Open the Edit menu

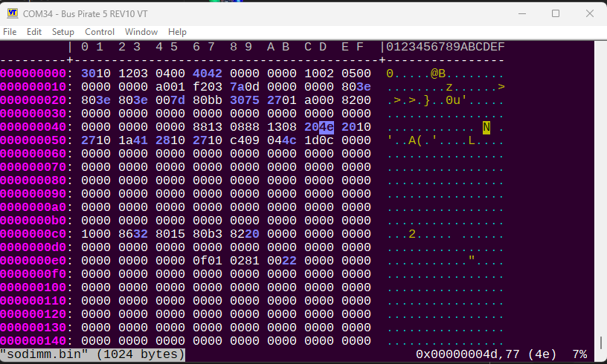click(x=34, y=32)
